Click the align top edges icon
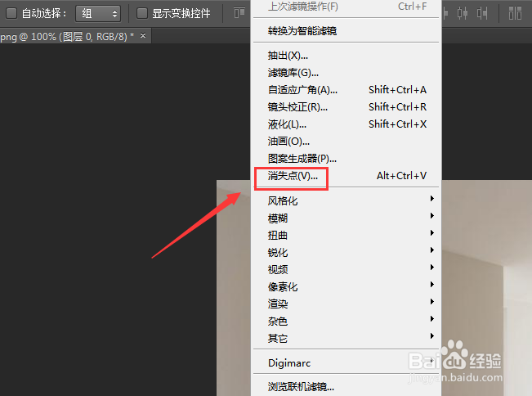Viewport: 532px width, 396px height. [x=239, y=13]
